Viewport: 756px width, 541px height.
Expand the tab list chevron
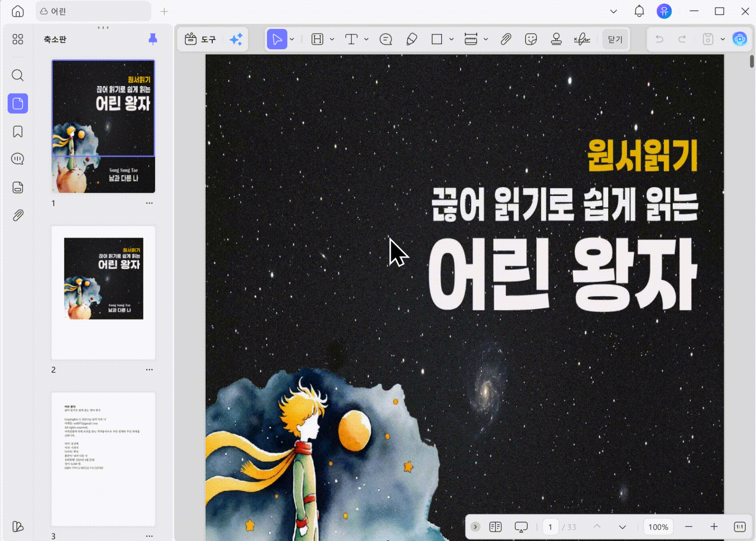coord(613,12)
